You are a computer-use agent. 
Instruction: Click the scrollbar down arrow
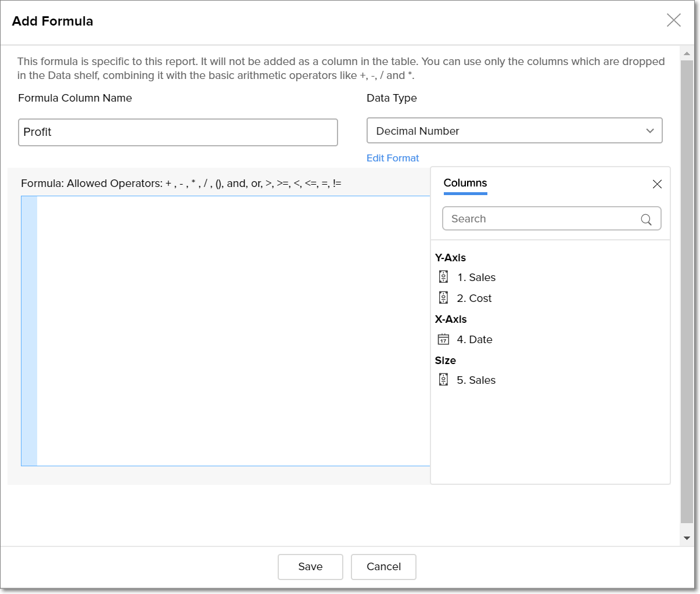[x=687, y=538]
